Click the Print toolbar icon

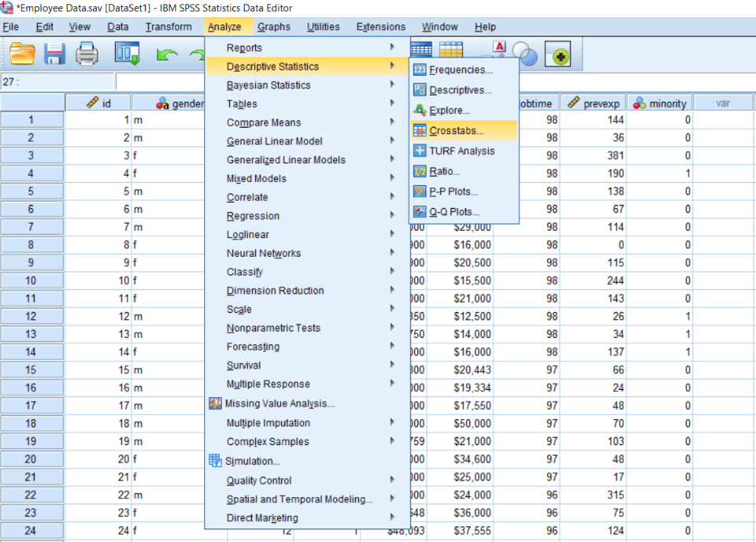point(87,54)
